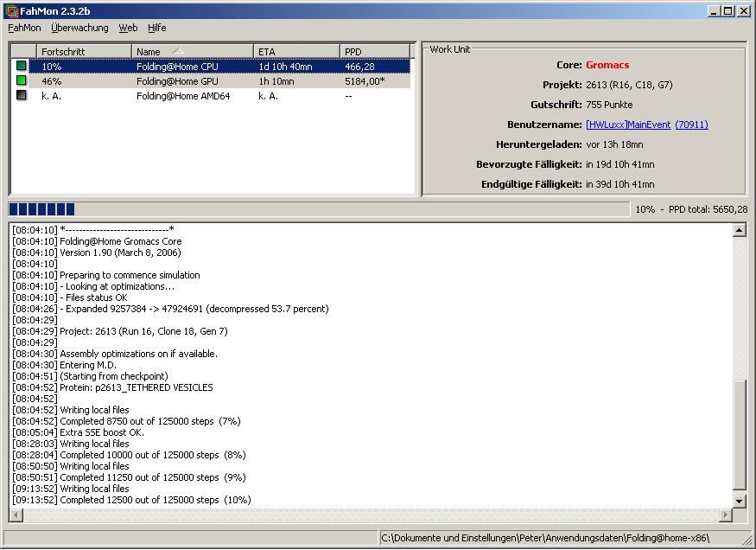Image resolution: width=756 pixels, height=550 pixels.
Task: Open the FahMon menu
Action: click(24, 28)
